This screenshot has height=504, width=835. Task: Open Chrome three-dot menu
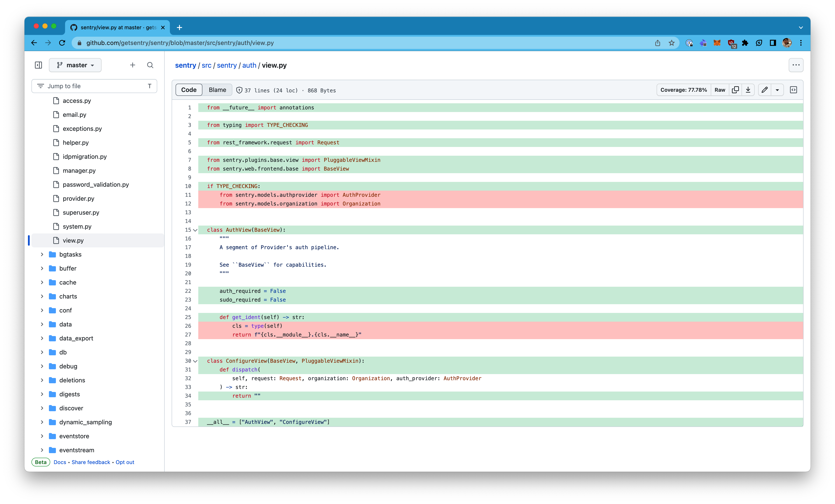point(801,43)
